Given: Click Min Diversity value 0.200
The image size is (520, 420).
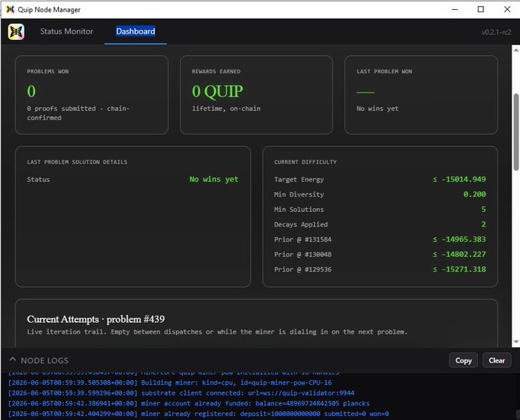Looking at the screenshot, I should click(475, 194).
